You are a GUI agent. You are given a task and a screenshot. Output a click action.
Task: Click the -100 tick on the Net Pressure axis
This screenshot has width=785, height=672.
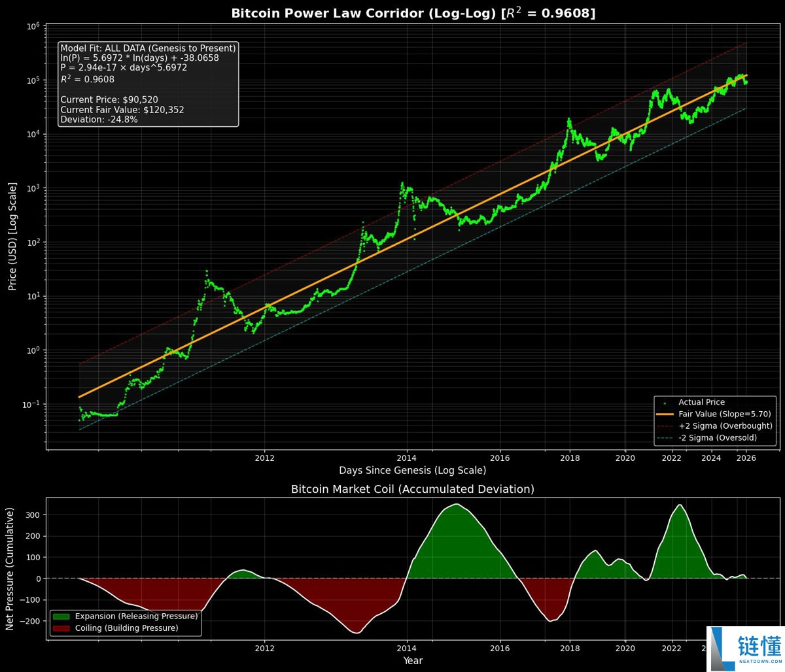tap(30, 600)
